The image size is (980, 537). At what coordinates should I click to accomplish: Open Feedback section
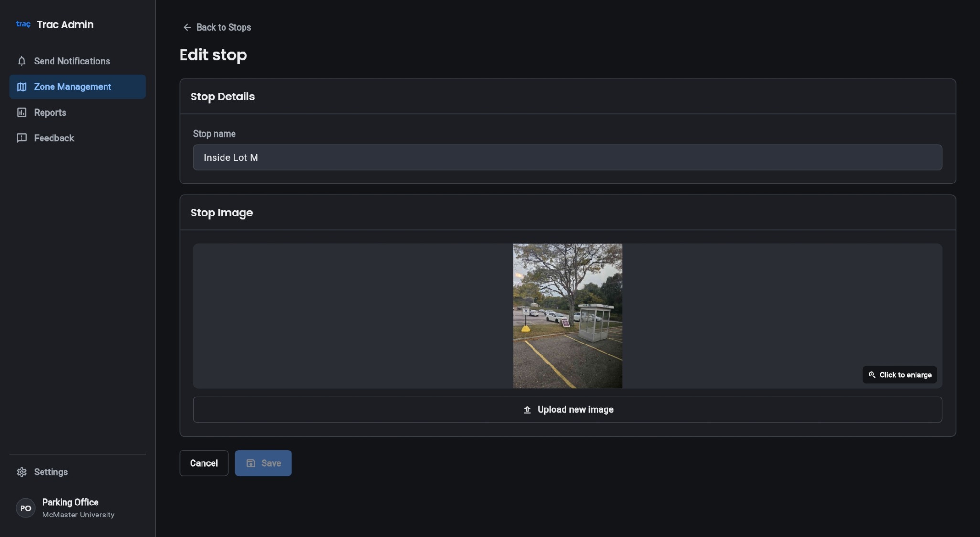[x=77, y=138]
